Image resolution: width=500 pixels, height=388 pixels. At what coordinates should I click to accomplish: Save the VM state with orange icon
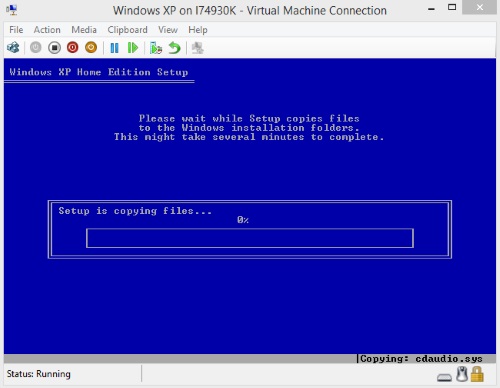click(91, 48)
